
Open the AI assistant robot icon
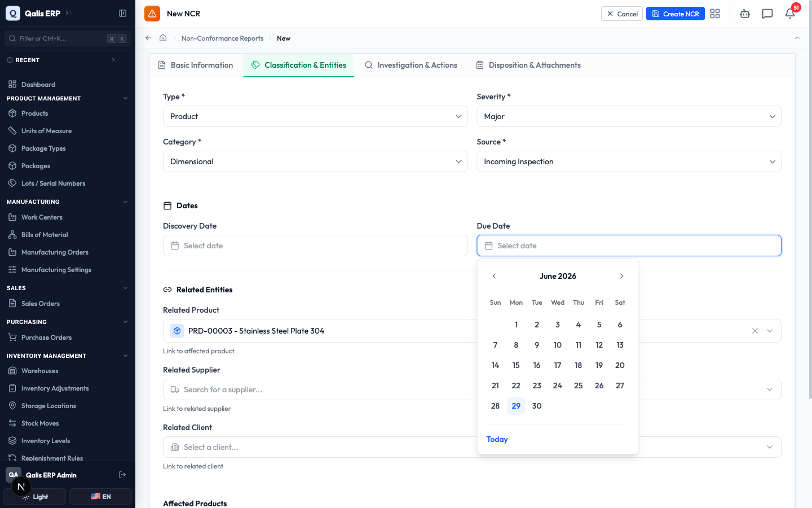point(745,14)
